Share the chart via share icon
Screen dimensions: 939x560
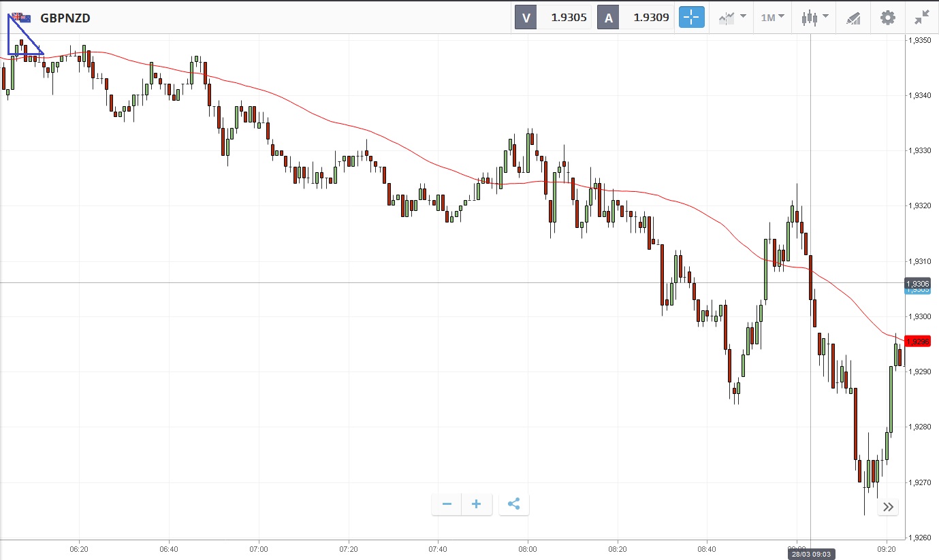[x=514, y=504]
